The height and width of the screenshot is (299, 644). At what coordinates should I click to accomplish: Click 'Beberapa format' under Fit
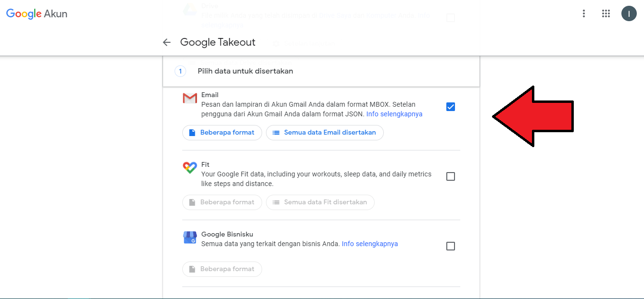coord(222,202)
